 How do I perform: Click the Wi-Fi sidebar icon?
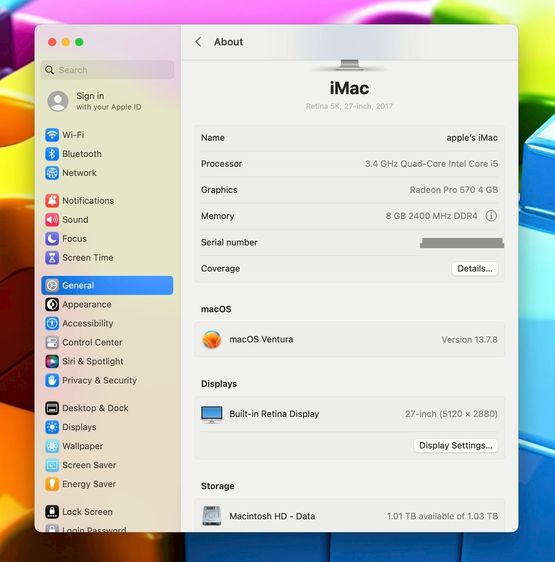52,135
